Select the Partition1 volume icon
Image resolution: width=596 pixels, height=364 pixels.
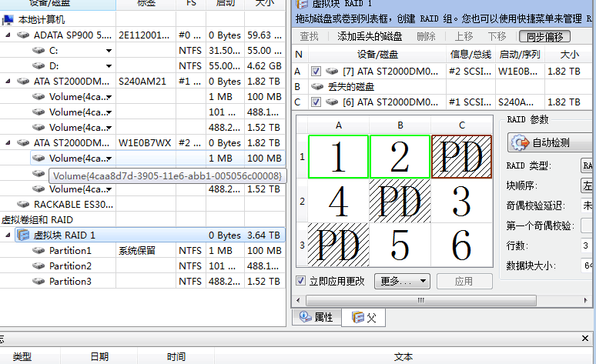click(x=39, y=251)
